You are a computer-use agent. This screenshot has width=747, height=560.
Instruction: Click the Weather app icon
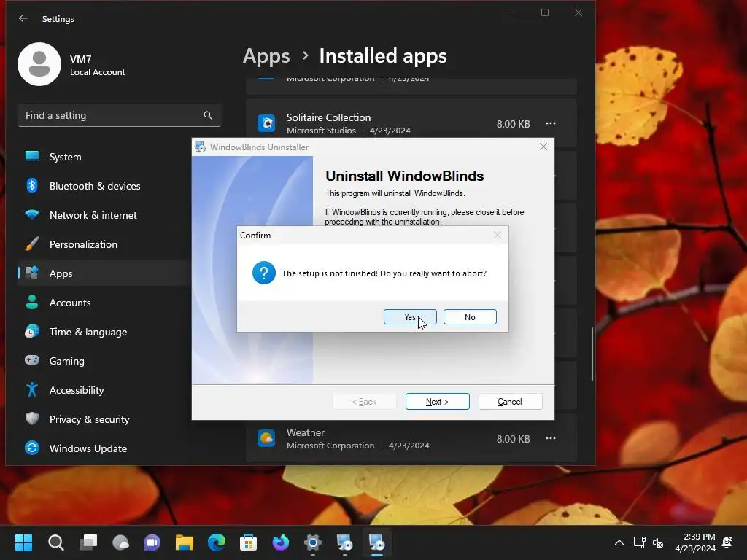coord(266,438)
